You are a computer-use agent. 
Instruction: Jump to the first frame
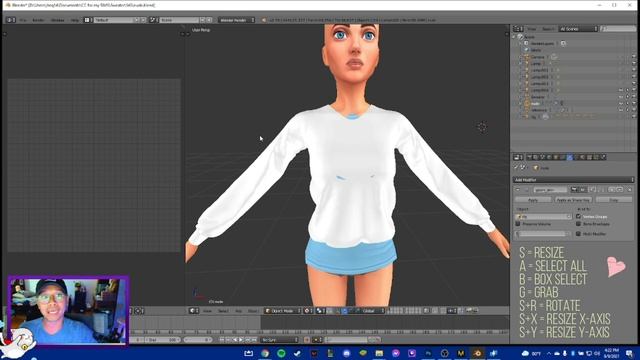(x=222, y=340)
